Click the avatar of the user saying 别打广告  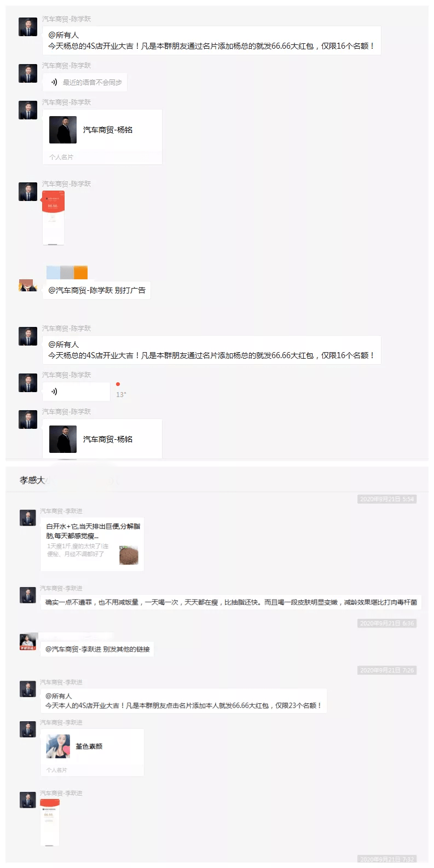[28, 285]
